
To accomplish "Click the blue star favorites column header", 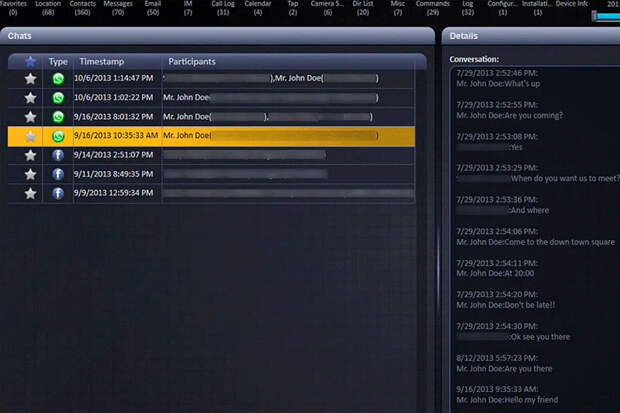I will (x=30, y=61).
